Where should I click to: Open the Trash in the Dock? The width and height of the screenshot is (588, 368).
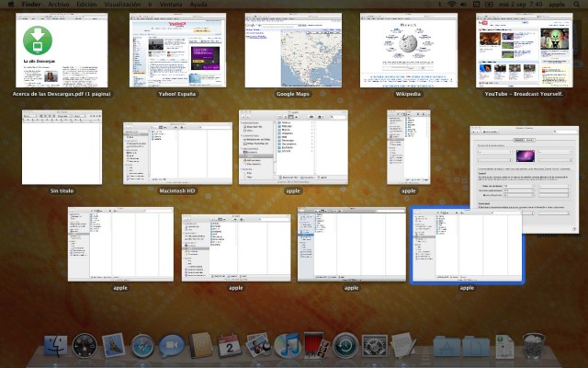pyautogui.click(x=534, y=346)
